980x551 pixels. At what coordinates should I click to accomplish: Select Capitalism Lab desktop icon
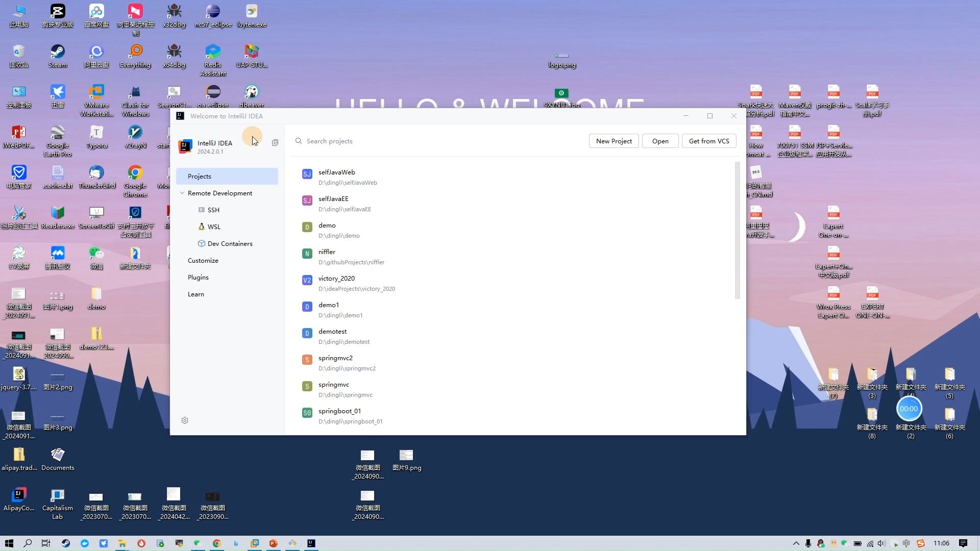click(58, 504)
